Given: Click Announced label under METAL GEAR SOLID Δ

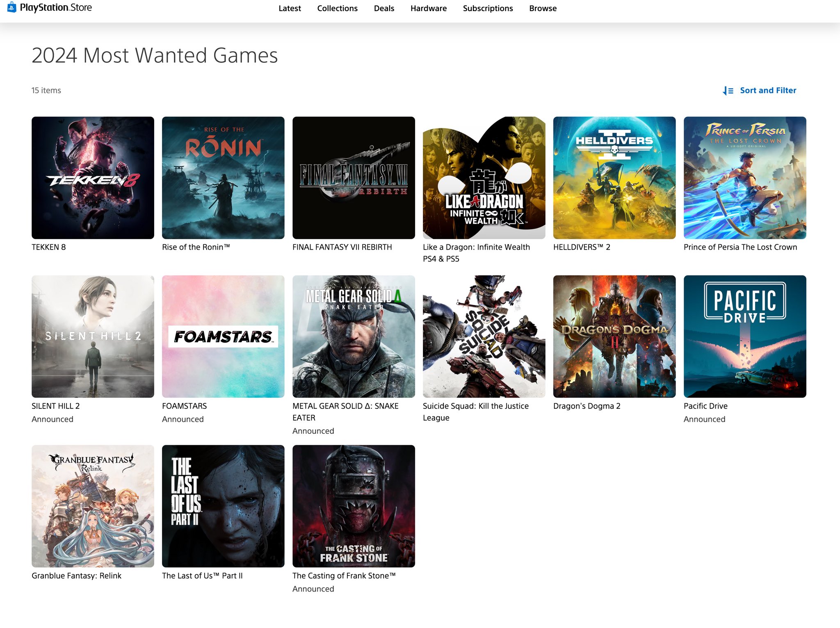Looking at the screenshot, I should (313, 431).
